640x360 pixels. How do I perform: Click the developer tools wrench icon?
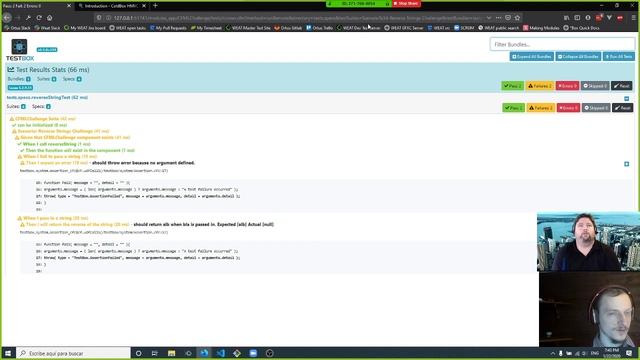pyautogui.click(x=28, y=18)
